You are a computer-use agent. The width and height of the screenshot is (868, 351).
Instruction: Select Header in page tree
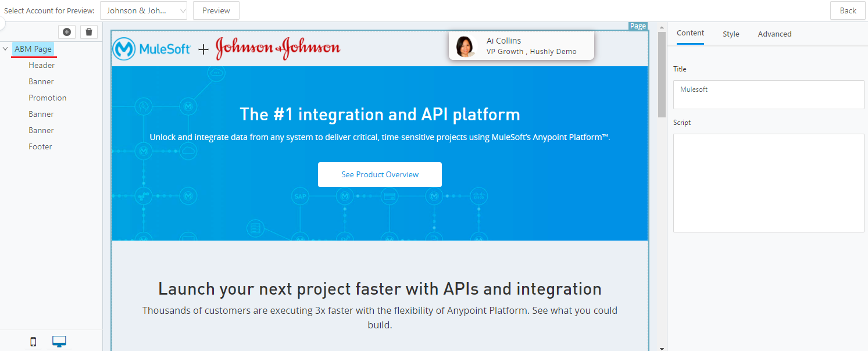coord(42,65)
